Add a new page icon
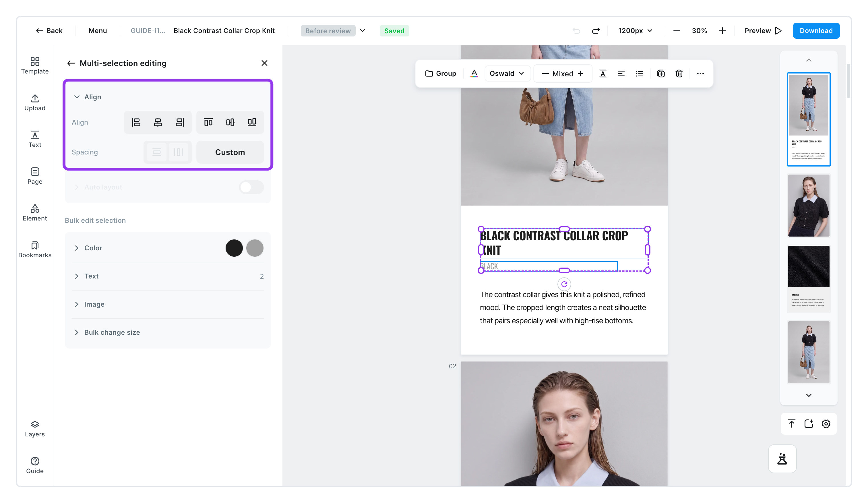Viewport: 868px width, 503px height. pos(809,424)
